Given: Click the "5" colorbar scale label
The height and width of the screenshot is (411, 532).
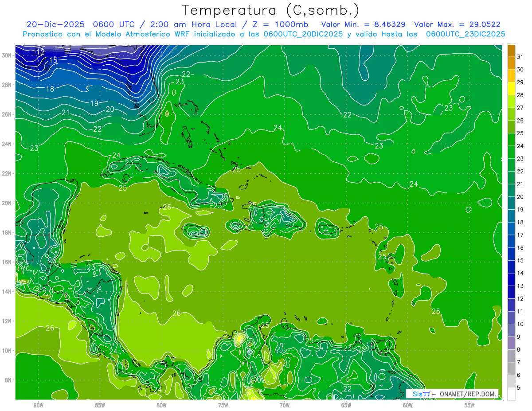Looking at the screenshot, I should coord(519,388).
